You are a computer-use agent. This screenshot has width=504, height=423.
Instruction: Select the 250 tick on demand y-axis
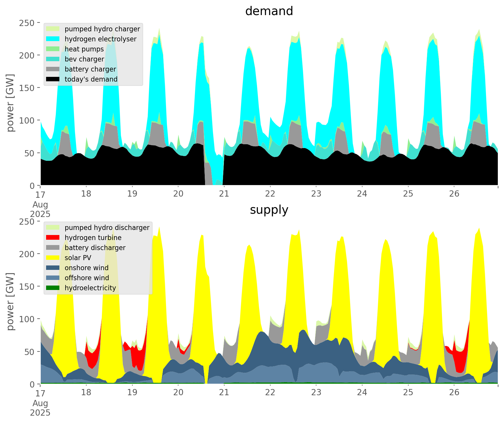[27, 23]
